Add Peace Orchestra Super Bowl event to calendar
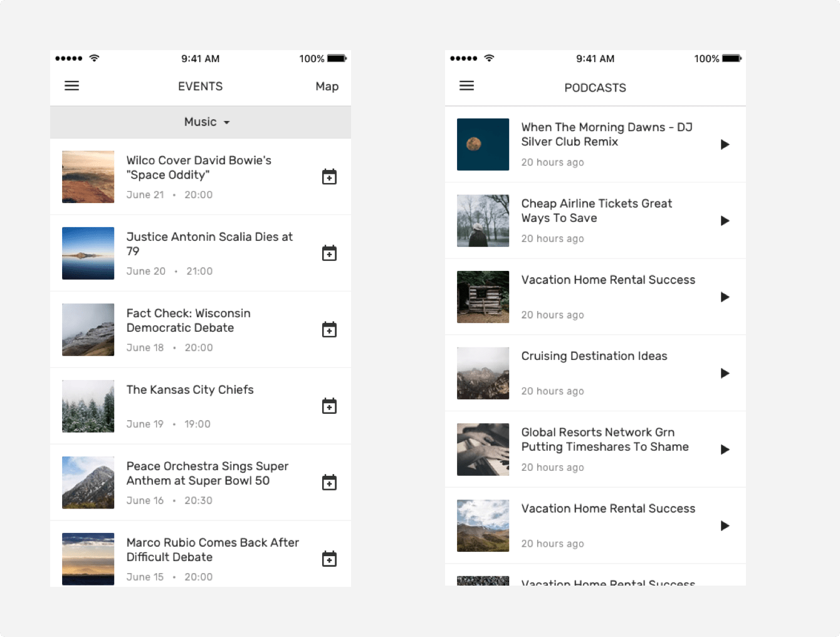840x637 pixels. point(329,482)
